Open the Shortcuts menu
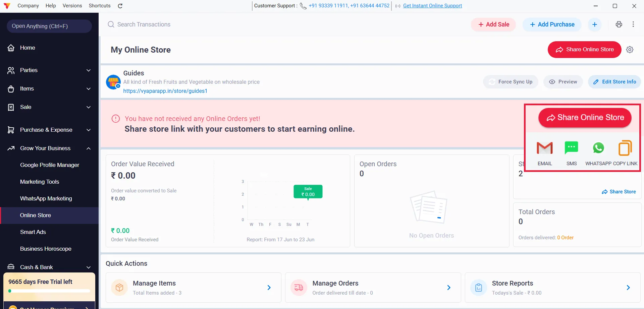This screenshot has width=644, height=309. (x=100, y=6)
